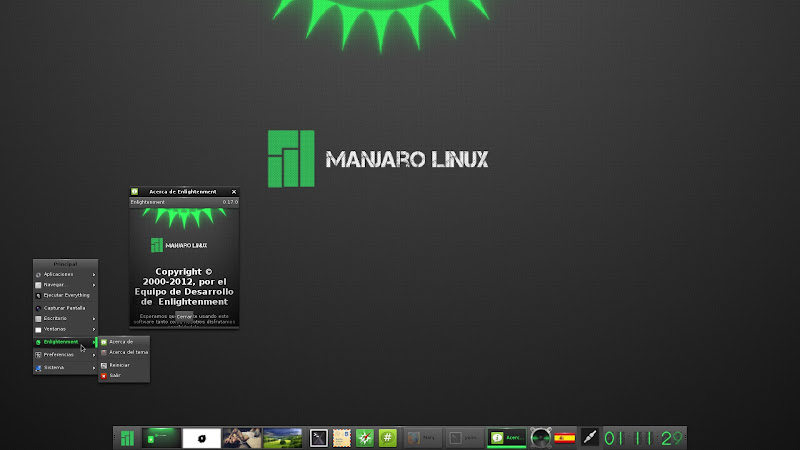
Task: Open Sistema submenu in main menu
Action: 65,367
